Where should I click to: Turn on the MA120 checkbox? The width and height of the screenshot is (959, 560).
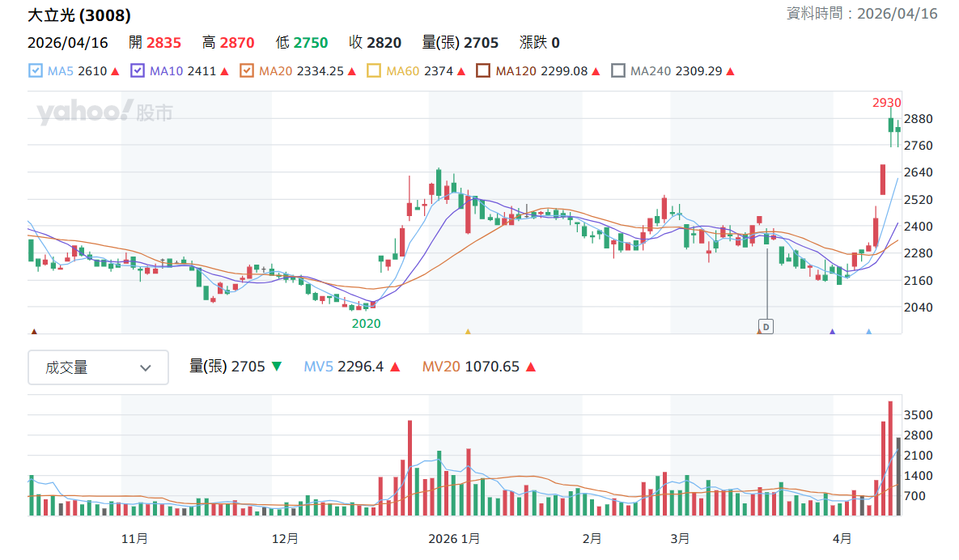click(x=483, y=71)
